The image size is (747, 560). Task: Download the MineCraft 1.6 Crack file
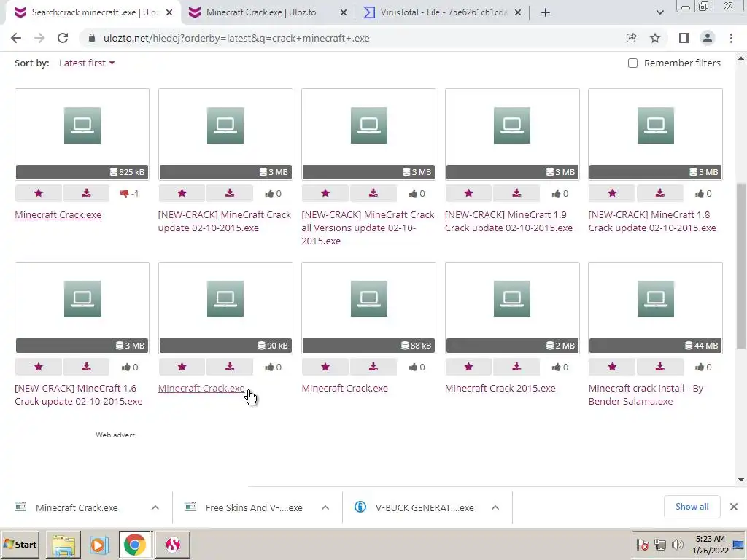point(86,367)
